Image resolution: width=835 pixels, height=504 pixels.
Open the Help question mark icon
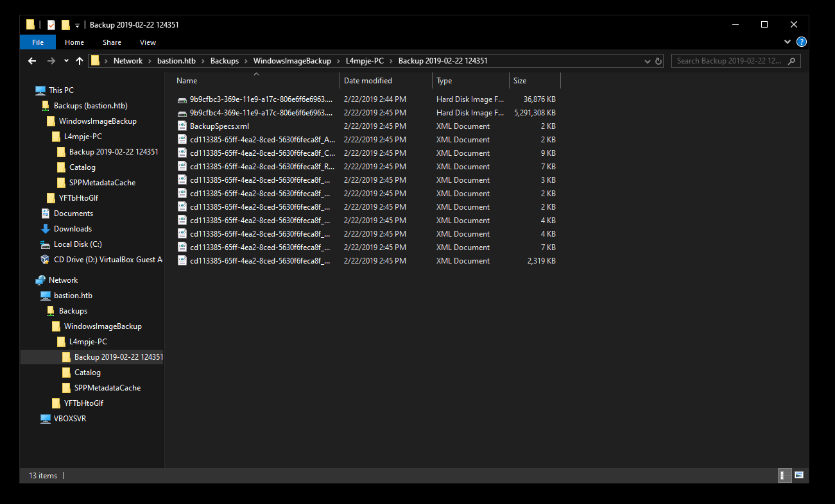(x=801, y=42)
